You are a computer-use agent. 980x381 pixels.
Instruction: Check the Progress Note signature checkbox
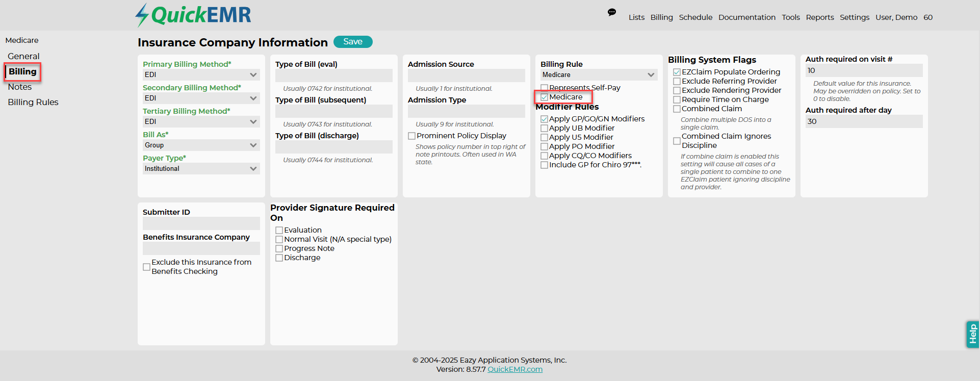point(279,248)
